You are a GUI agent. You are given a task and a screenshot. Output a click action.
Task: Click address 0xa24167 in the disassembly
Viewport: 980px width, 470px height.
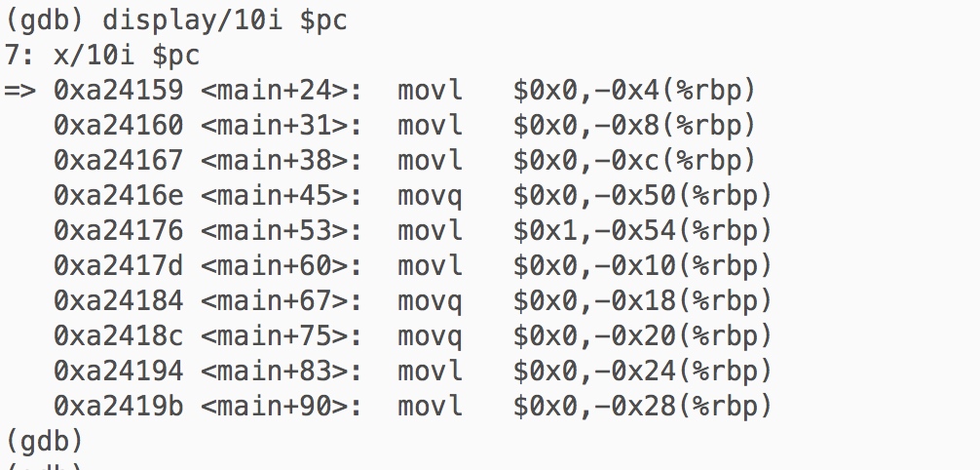[118, 161]
